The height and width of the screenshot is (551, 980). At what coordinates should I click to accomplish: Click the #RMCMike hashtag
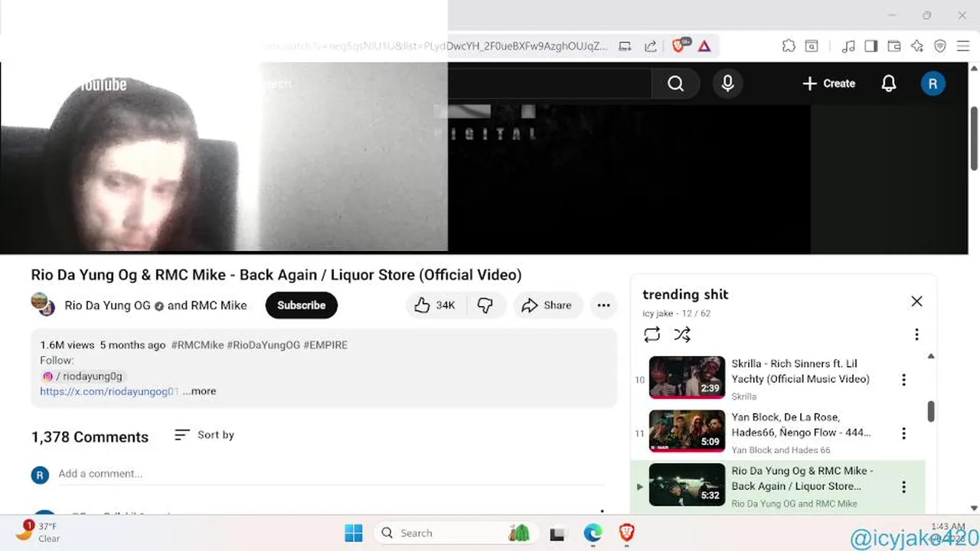coord(198,345)
